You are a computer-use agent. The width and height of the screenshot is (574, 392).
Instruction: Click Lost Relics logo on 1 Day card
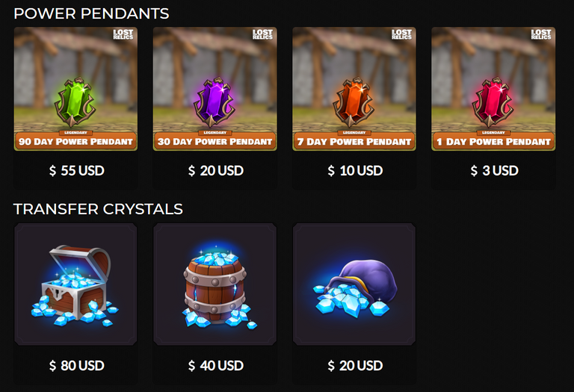(x=541, y=34)
